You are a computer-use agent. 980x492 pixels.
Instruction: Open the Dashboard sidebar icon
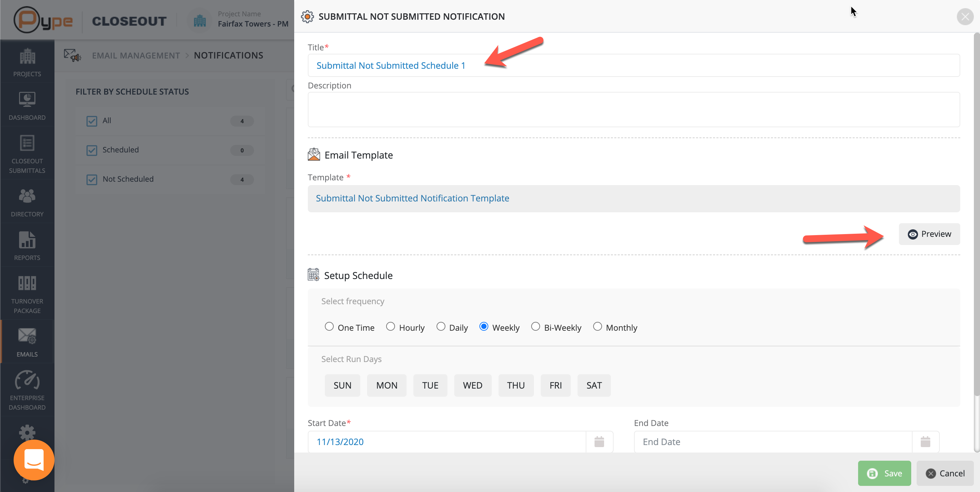(27, 106)
